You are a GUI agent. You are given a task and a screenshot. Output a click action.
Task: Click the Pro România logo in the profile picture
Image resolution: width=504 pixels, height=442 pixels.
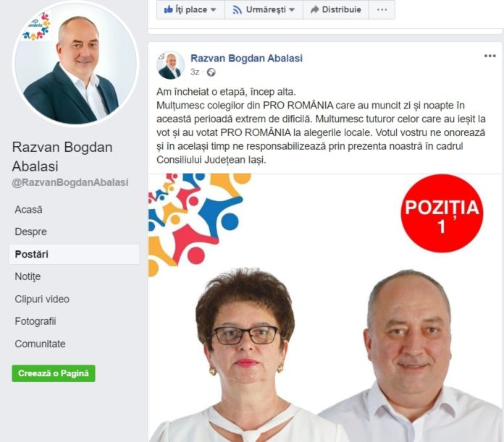(x=36, y=27)
